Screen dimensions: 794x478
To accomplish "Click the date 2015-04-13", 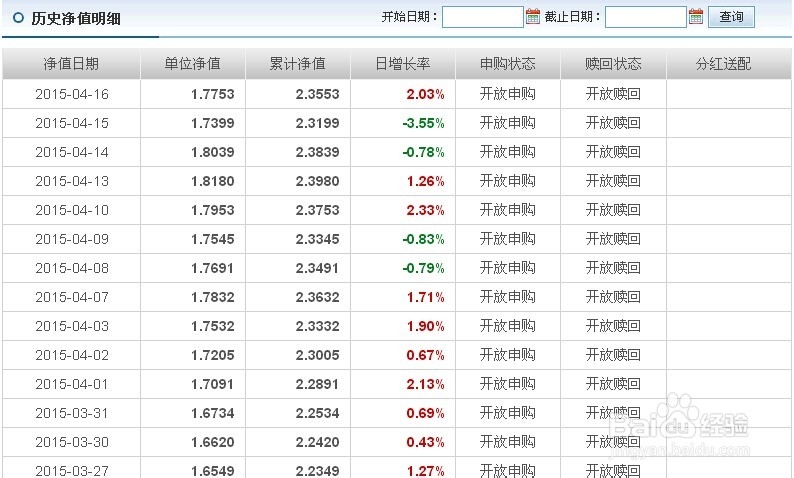I will coord(72,181).
